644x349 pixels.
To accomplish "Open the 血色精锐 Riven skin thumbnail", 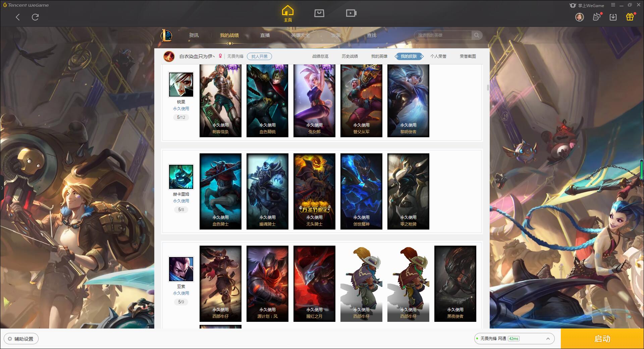I will [267, 101].
